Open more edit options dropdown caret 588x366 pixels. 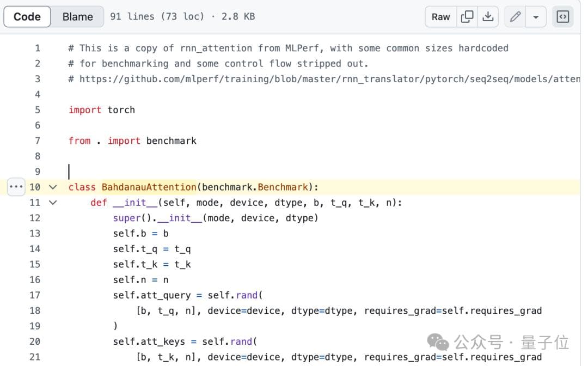coord(536,17)
